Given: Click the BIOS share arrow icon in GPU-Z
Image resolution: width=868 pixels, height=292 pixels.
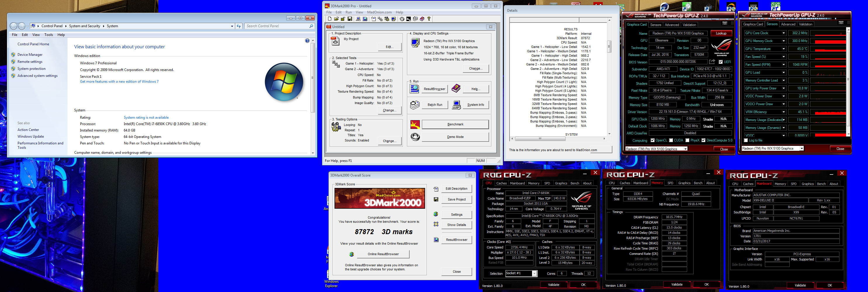Looking at the screenshot, I should pos(712,62).
